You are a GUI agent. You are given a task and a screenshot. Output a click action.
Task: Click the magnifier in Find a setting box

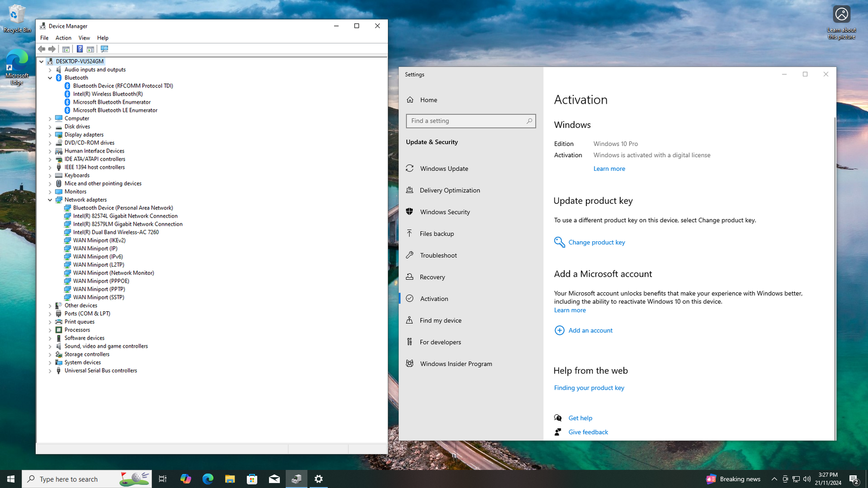[529, 121]
